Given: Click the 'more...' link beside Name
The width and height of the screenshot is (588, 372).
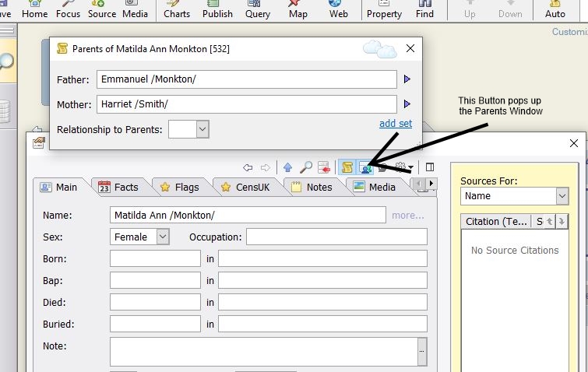Looking at the screenshot, I should [408, 215].
